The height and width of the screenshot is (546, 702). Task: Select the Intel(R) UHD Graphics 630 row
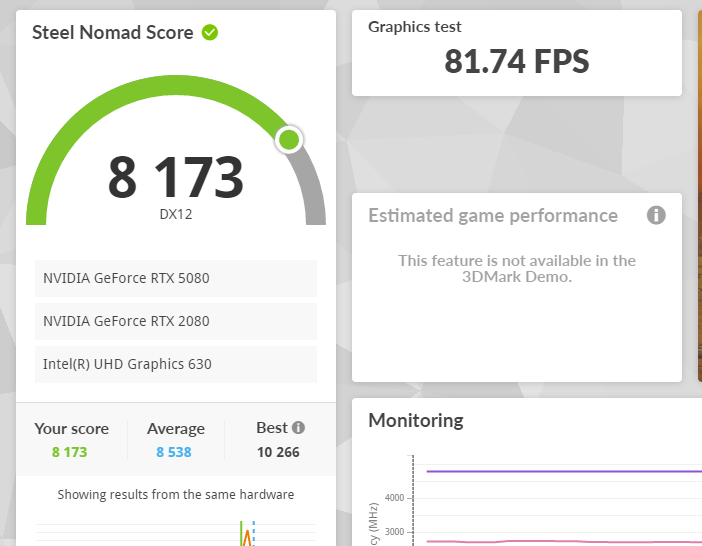[176, 364]
